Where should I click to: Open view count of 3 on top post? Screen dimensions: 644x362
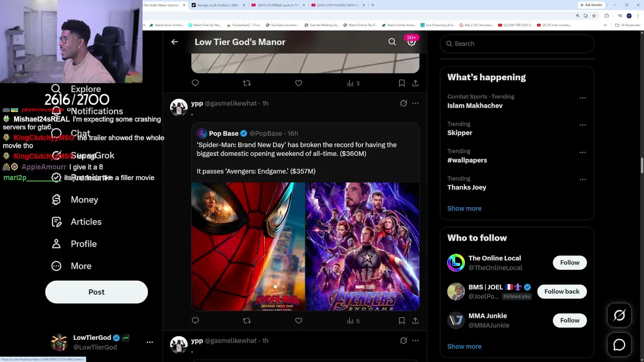353,83
